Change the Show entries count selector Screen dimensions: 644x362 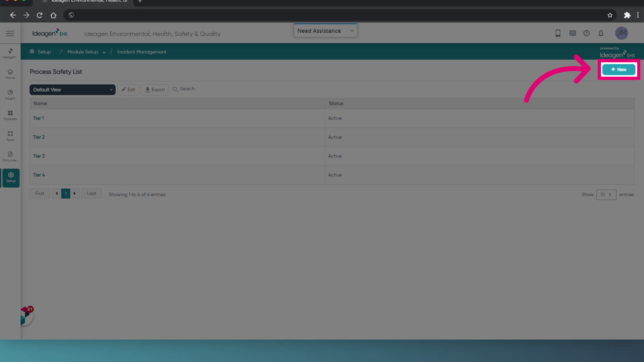(606, 194)
